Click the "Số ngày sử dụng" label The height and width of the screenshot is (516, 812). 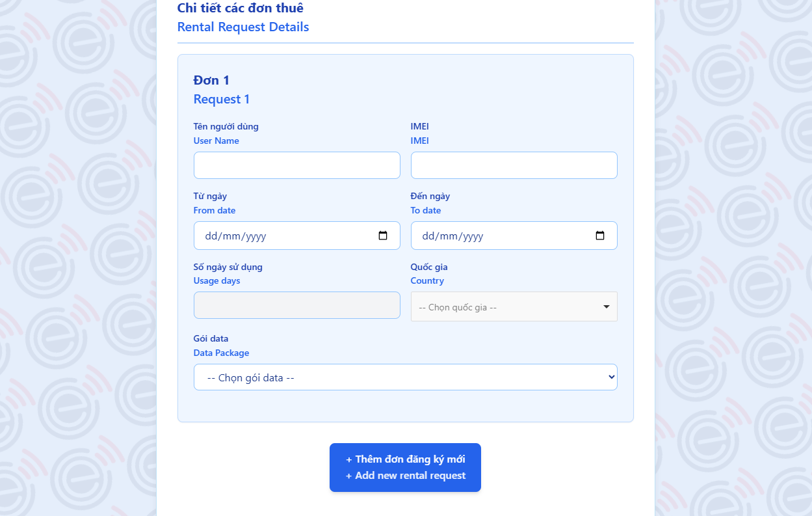coord(228,267)
